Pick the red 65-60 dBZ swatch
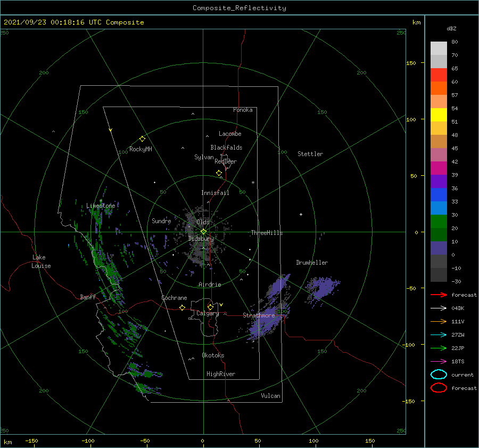Image resolution: width=479 pixels, height=448 pixels. (x=439, y=75)
